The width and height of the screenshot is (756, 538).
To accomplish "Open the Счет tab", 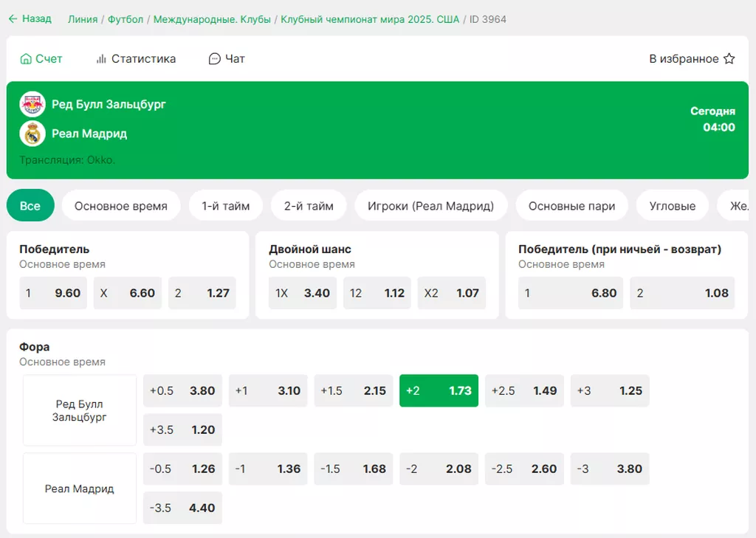I will 41,59.
